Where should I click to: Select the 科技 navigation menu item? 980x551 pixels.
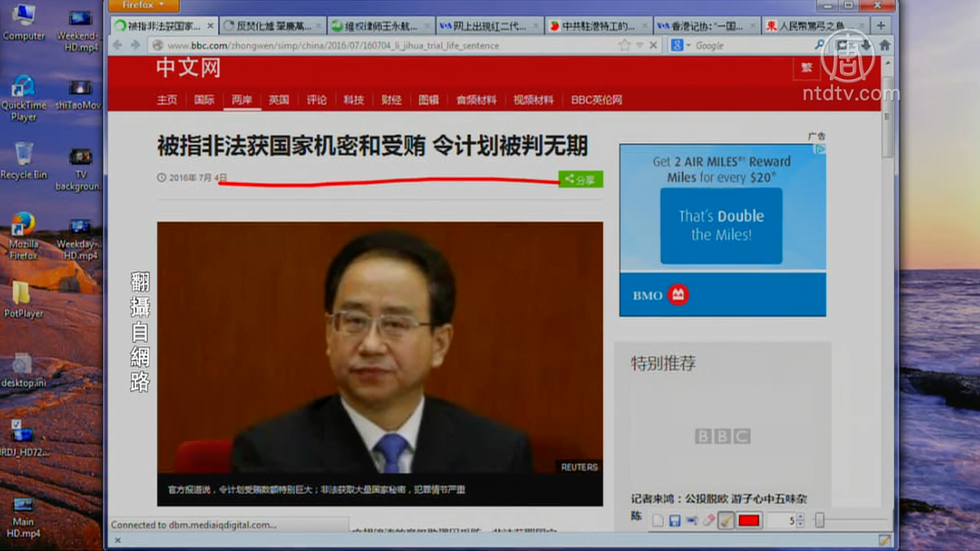click(353, 100)
